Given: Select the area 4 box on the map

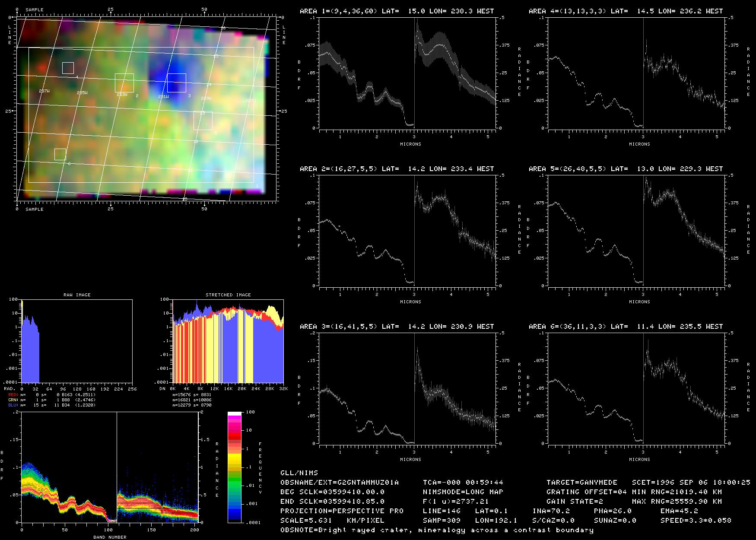Looking at the screenshot, I should click(x=68, y=68).
